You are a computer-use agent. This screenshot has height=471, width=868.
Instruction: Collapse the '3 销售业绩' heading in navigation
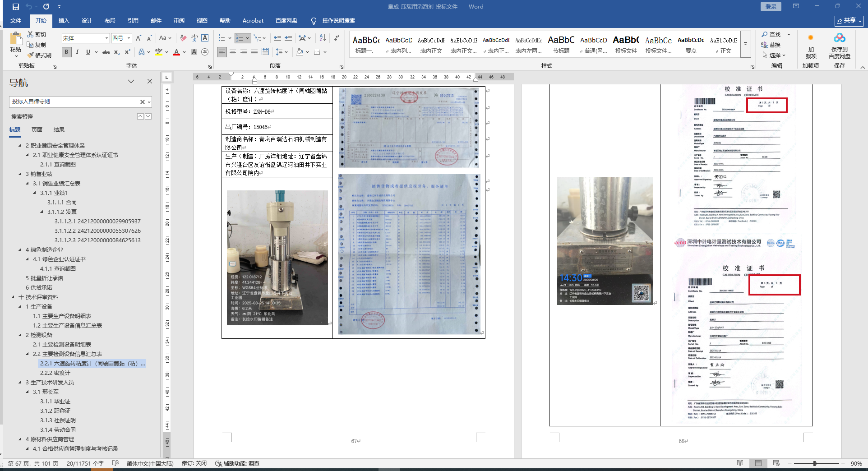click(20, 174)
